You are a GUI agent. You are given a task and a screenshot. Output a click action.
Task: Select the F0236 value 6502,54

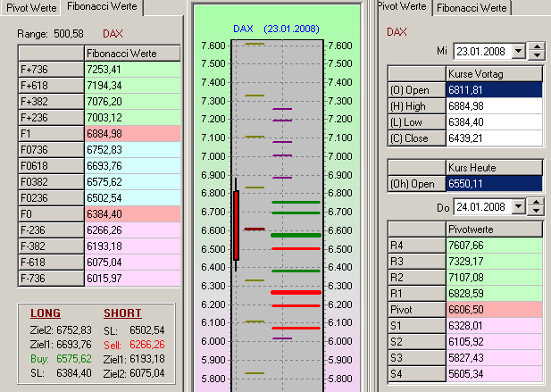click(132, 198)
